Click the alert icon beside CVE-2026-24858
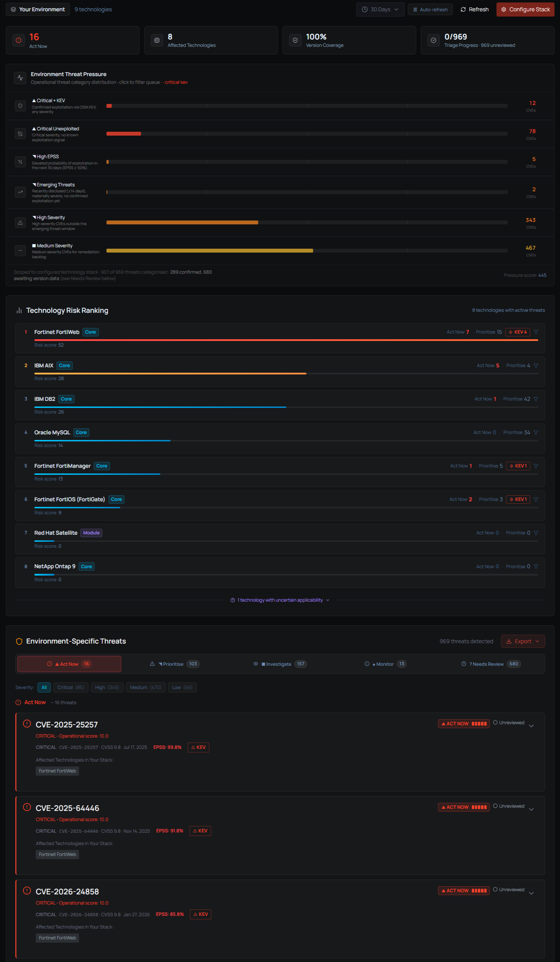The width and height of the screenshot is (560, 962). pyautogui.click(x=27, y=890)
